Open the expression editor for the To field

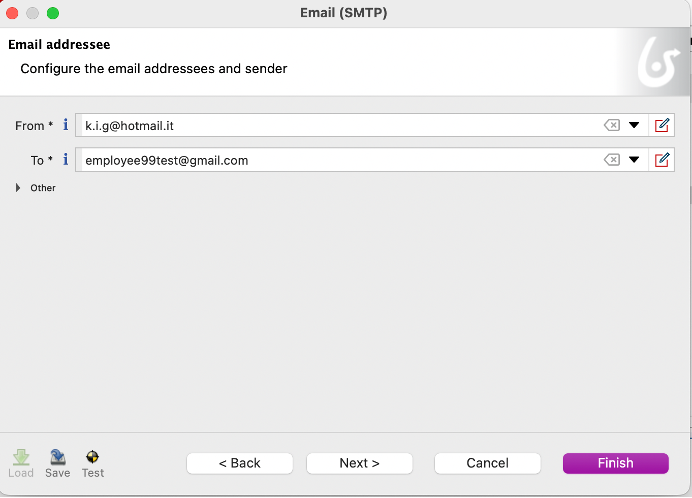pyautogui.click(x=661, y=160)
